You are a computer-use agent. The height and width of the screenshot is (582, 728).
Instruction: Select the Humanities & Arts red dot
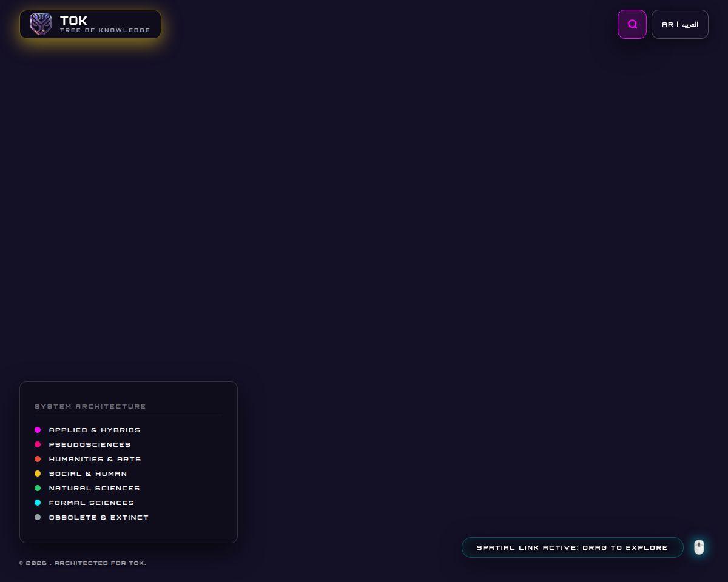(38, 459)
